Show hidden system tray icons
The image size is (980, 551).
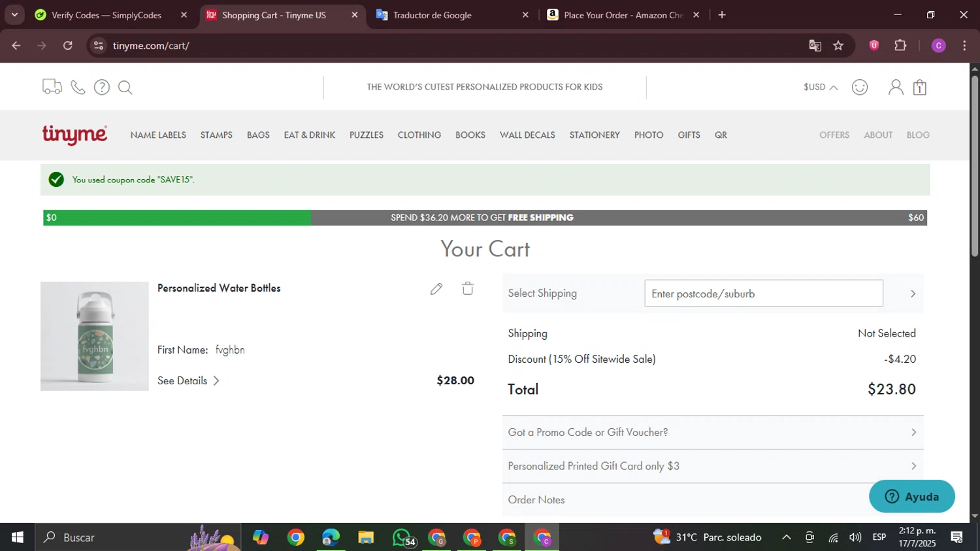coord(787,537)
